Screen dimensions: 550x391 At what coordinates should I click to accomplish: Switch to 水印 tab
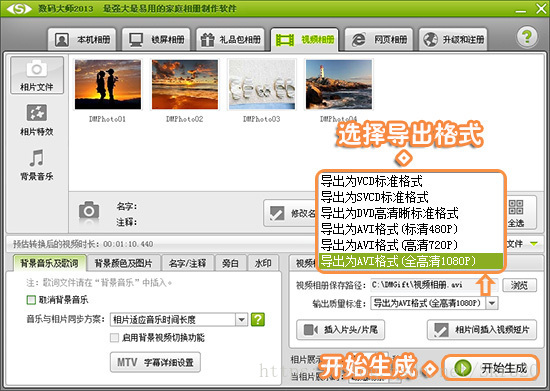coord(263,263)
